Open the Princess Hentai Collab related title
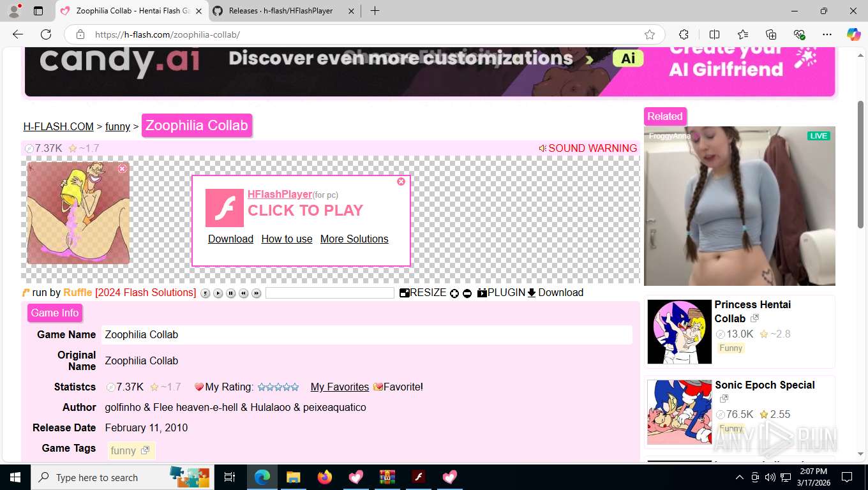This screenshot has width=868, height=490. pyautogui.click(x=752, y=311)
